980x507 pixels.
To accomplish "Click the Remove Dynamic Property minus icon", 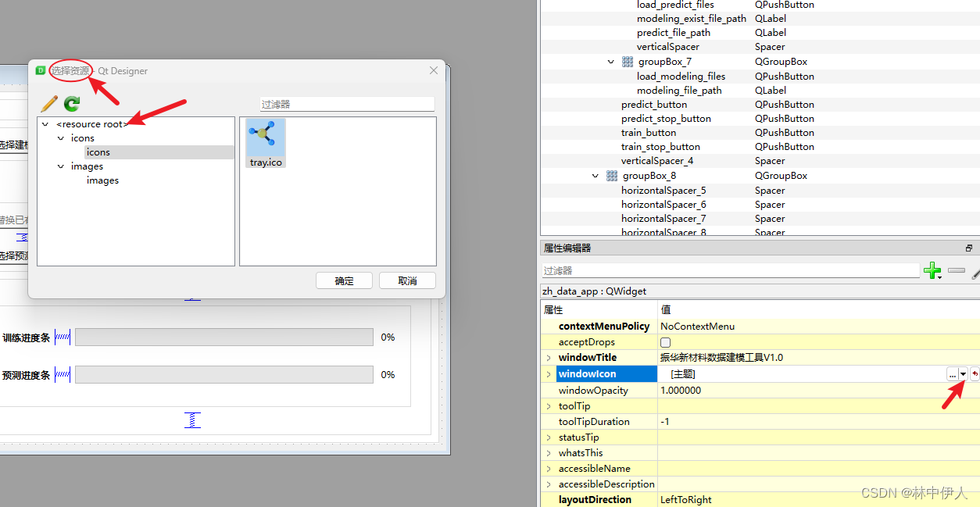I will (957, 271).
